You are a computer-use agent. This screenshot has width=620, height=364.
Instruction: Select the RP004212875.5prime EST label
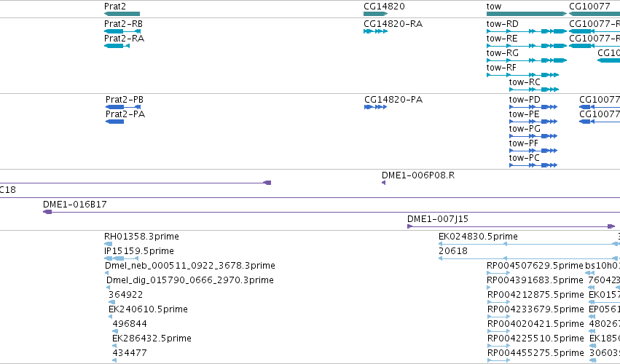[x=535, y=295]
